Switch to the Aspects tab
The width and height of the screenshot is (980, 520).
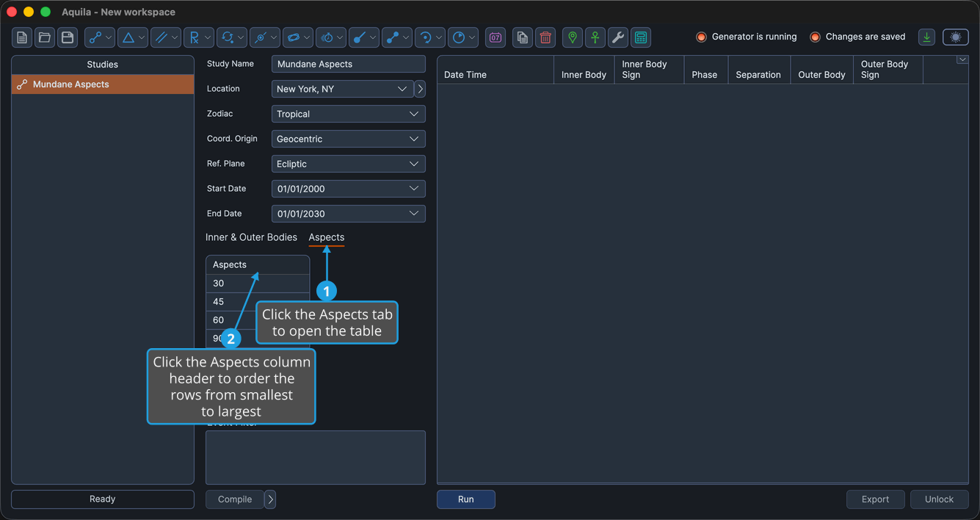pos(327,237)
